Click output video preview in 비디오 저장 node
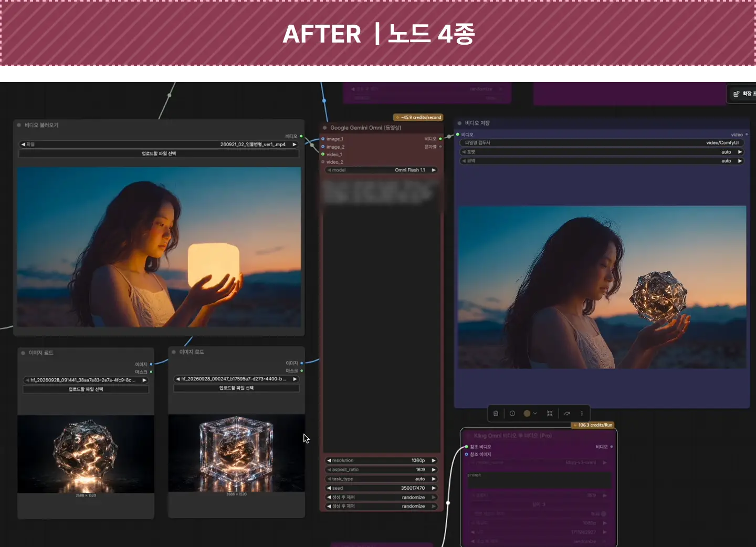The height and width of the screenshot is (547, 756). tap(602, 287)
